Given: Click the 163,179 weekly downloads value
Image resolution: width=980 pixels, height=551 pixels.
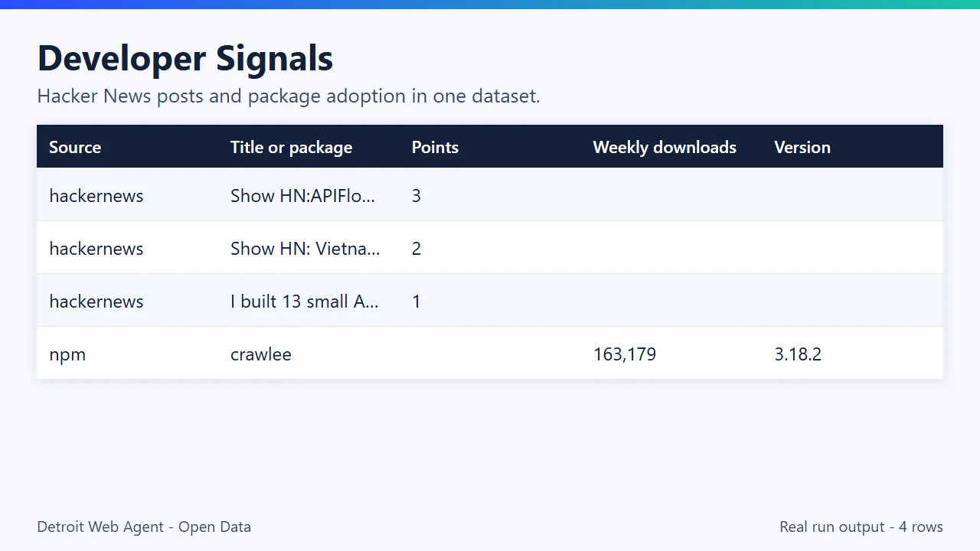Looking at the screenshot, I should [x=625, y=354].
